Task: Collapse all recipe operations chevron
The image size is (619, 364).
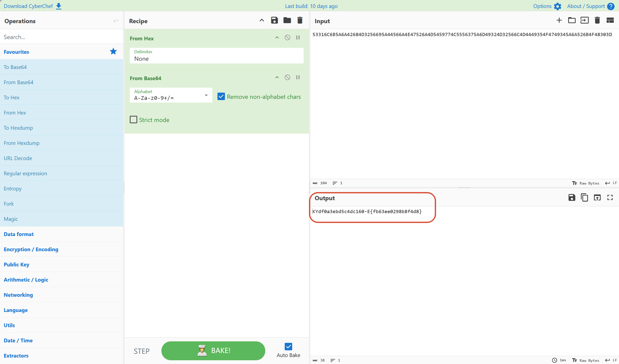Action: [262, 21]
